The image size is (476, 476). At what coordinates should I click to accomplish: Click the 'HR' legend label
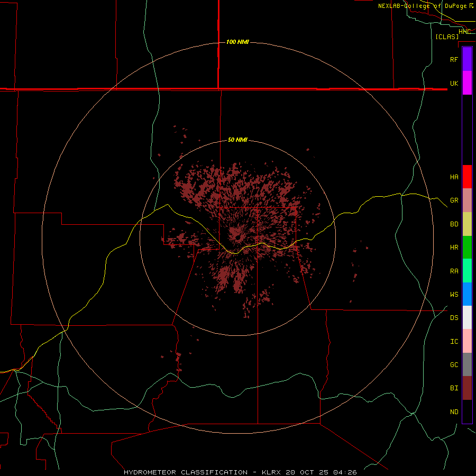click(454, 248)
